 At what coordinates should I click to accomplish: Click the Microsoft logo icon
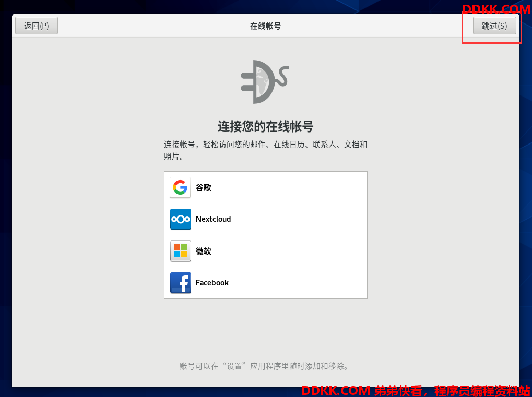tap(180, 251)
